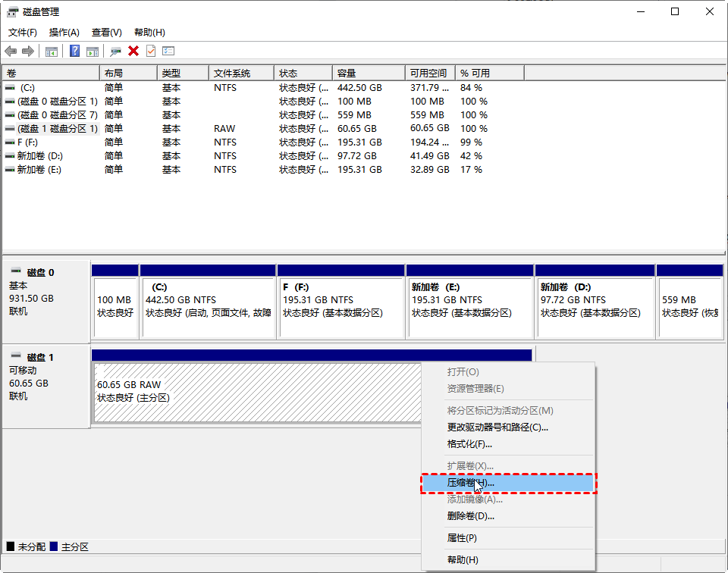This screenshot has width=728, height=573.
Task: Sort by the 容量 column header
Action: pyautogui.click(x=347, y=74)
